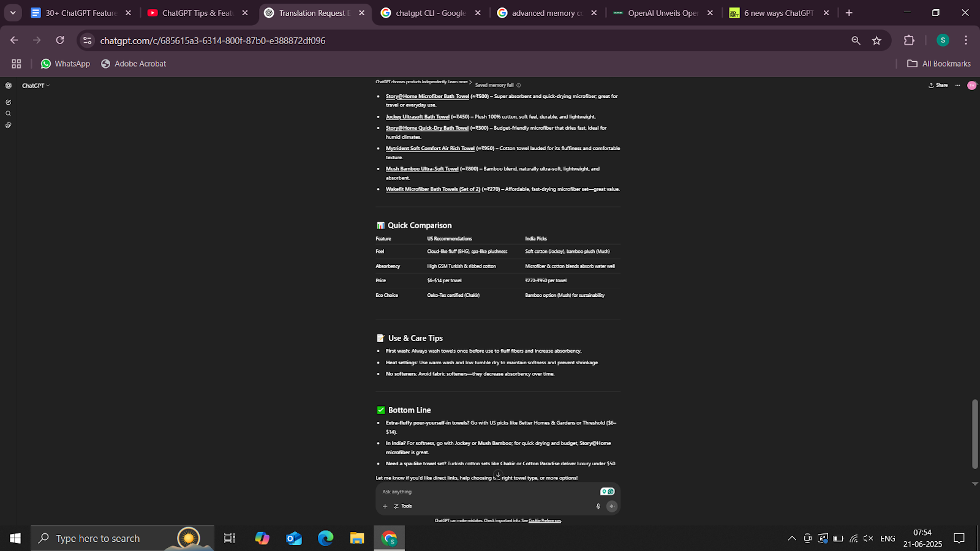Click the browser Back arrow
Image resolution: width=980 pixels, height=551 pixels.
(14, 40)
